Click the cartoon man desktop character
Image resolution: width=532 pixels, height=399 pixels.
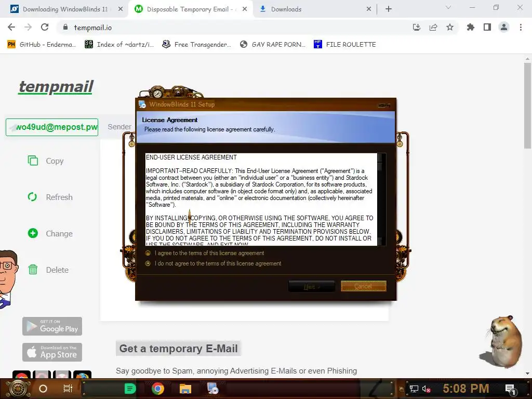7,279
